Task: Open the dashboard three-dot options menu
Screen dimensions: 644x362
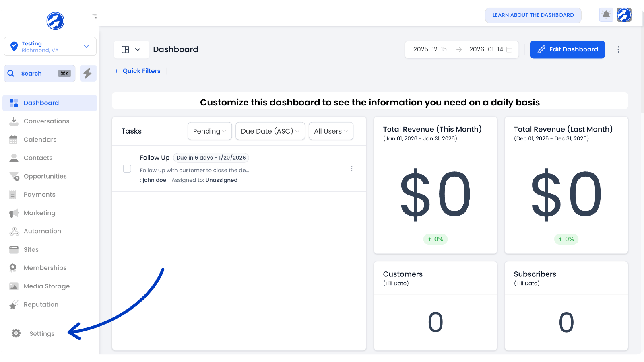Action: click(618, 49)
